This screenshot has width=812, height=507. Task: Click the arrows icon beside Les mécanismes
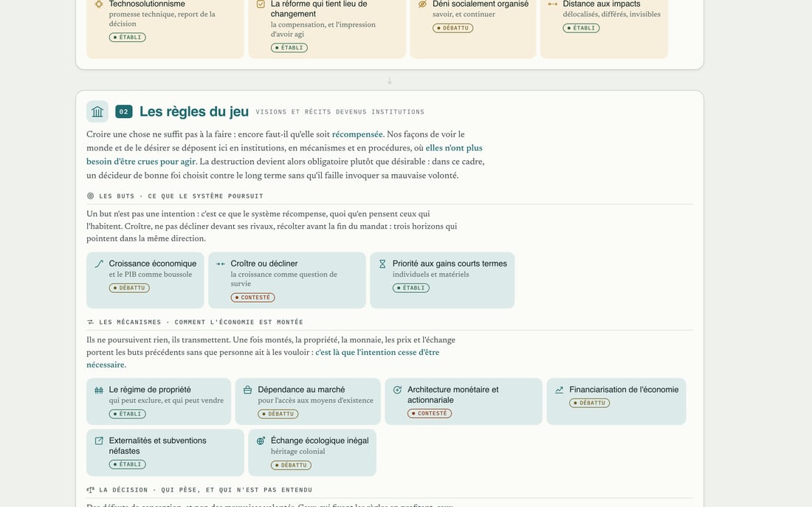click(x=91, y=322)
